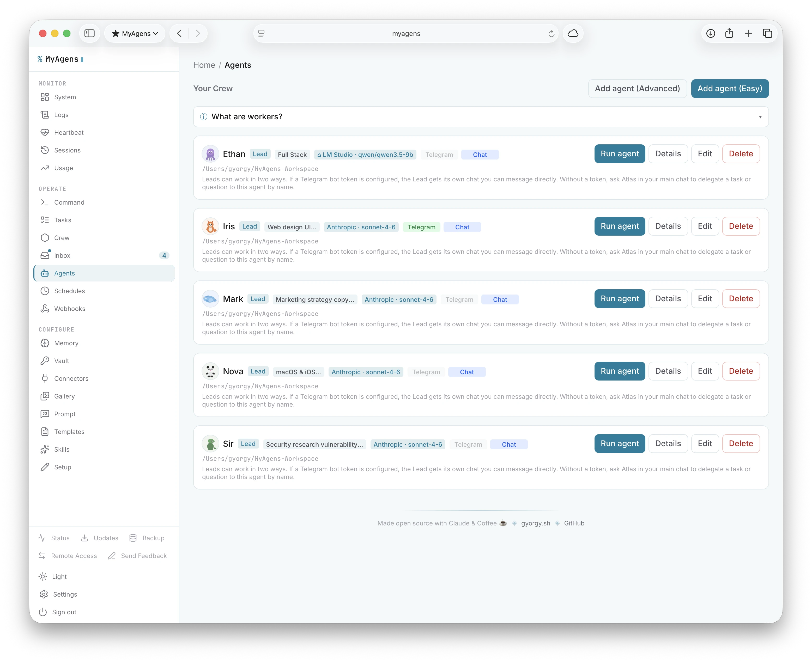Click the browser share icon
The height and width of the screenshot is (662, 812).
(729, 33)
